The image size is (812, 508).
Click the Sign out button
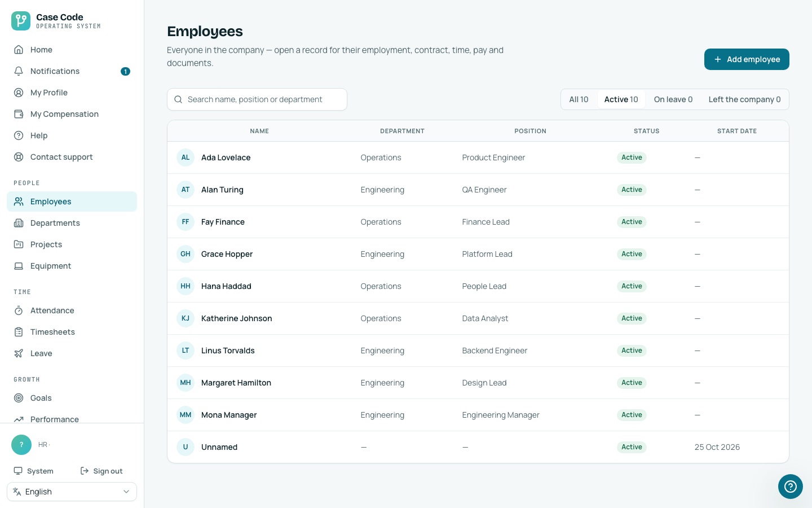click(101, 471)
